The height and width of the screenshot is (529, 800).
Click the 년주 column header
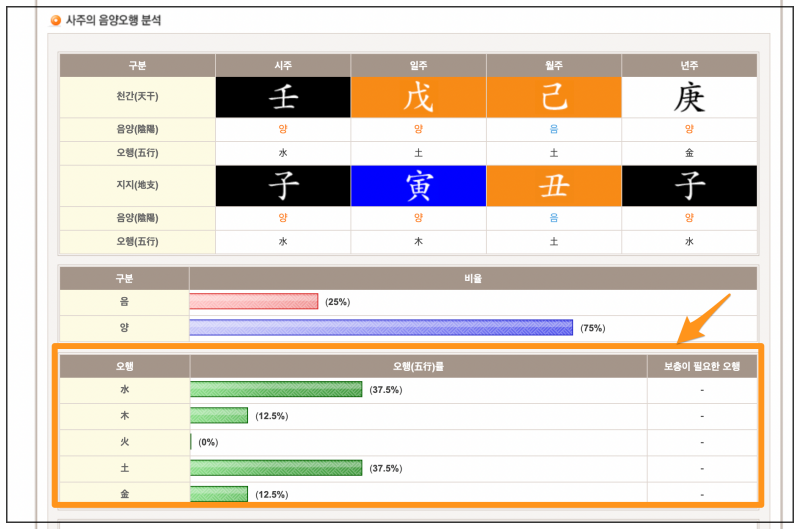(689, 66)
